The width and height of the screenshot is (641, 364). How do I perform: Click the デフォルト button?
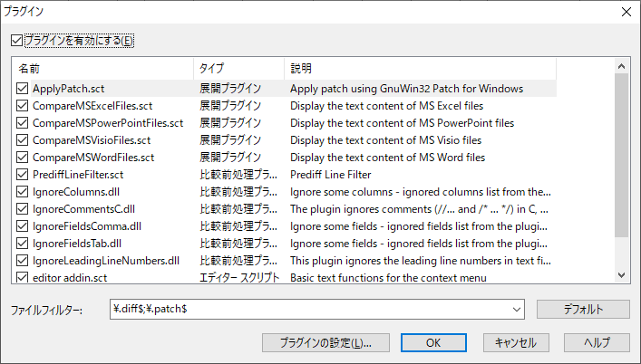[583, 310]
